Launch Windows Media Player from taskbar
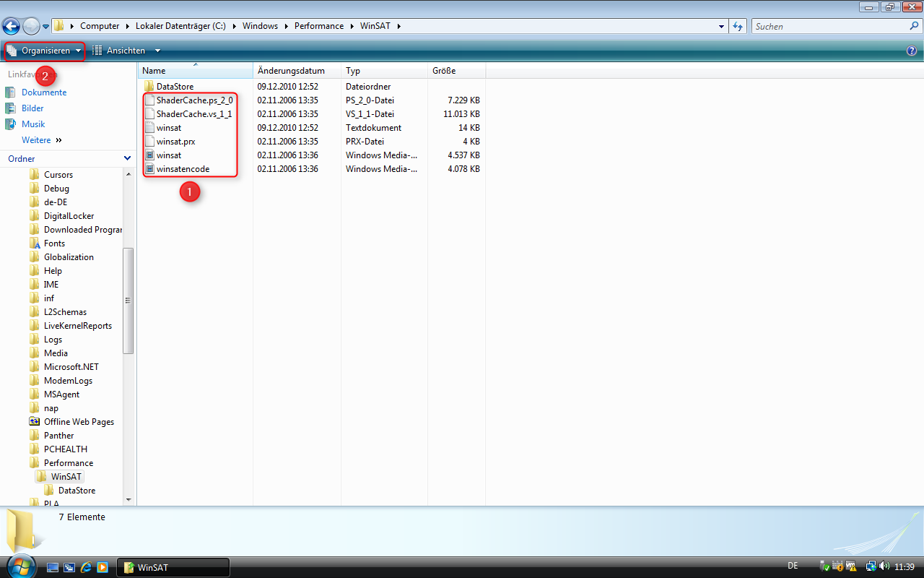 [103, 567]
